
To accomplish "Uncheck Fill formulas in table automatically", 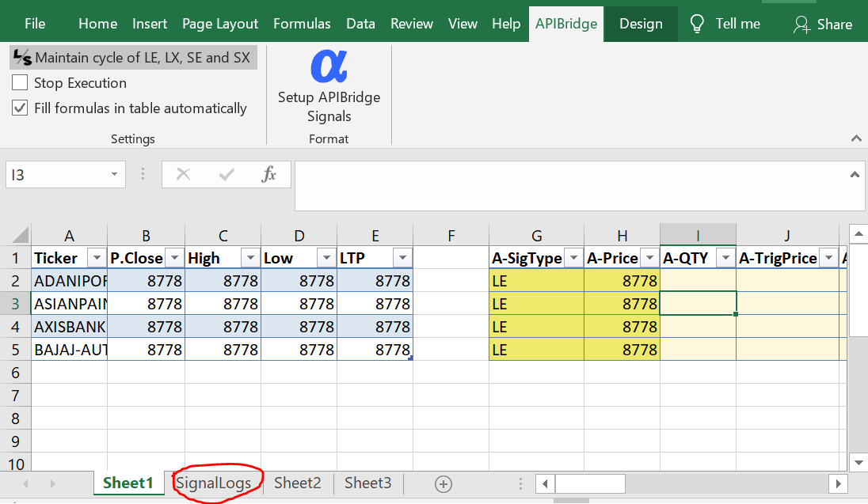I will [20, 108].
